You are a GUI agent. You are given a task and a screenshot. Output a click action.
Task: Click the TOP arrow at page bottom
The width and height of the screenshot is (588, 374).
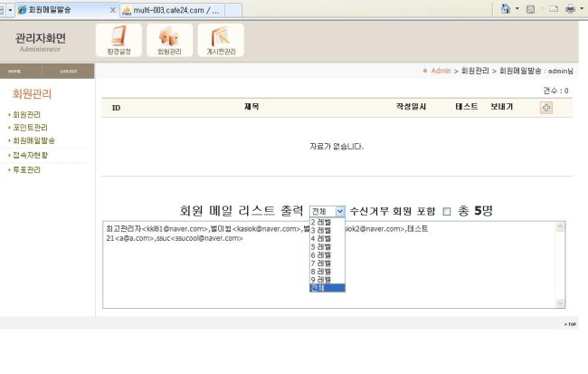(570, 323)
